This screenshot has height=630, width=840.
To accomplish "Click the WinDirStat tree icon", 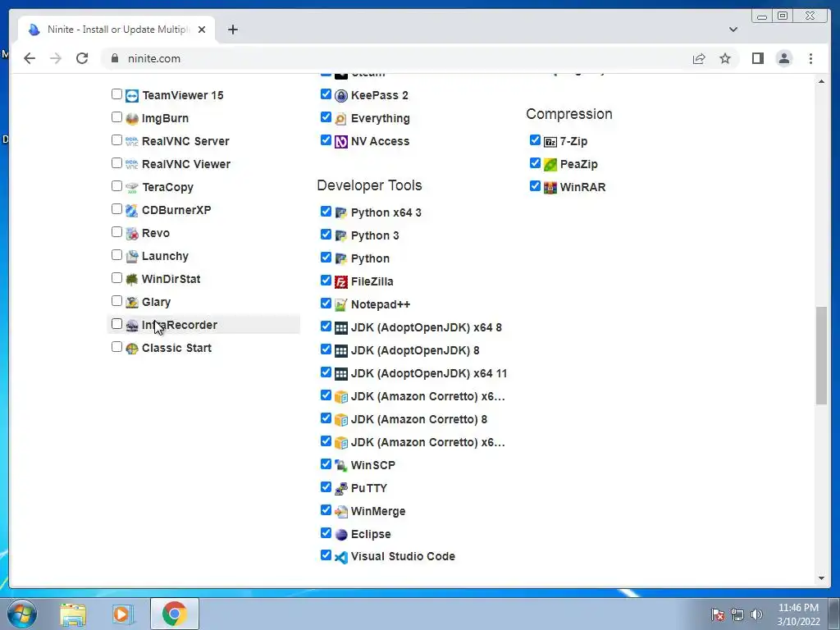I will click(x=132, y=280).
